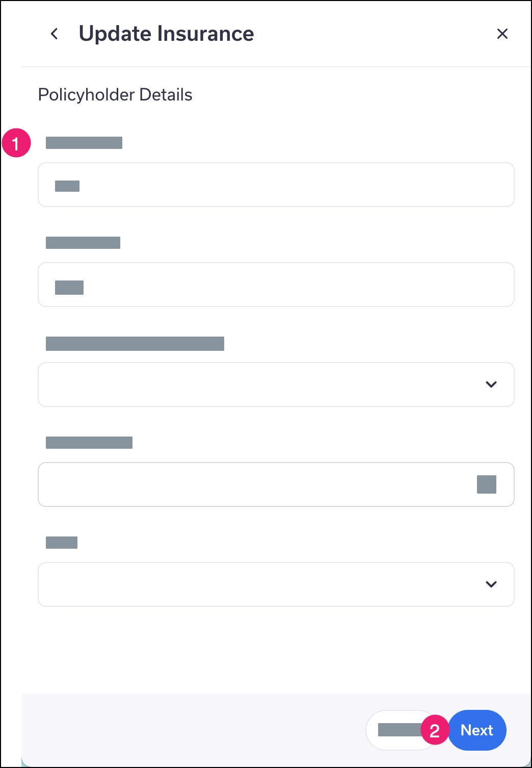Focus the first policyholder text field
532x768 pixels.
click(x=276, y=185)
